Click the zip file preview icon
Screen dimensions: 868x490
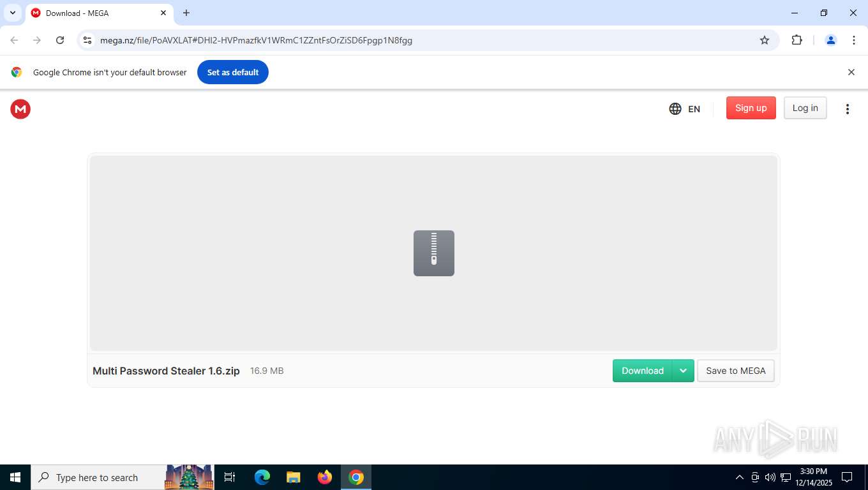[x=434, y=253]
